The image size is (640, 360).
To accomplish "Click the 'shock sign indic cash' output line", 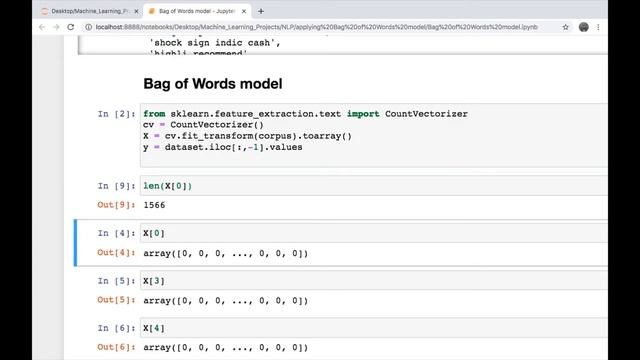I will (215, 42).
